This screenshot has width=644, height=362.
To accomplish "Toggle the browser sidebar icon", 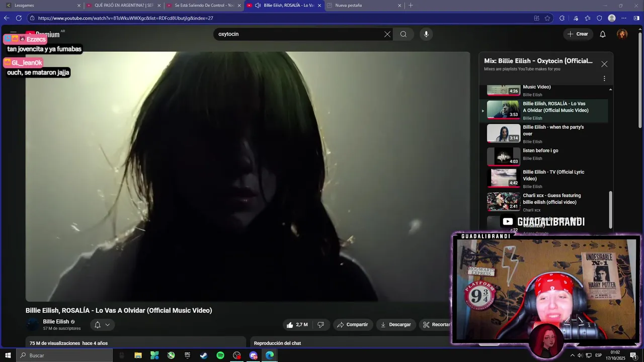I will (636, 18).
